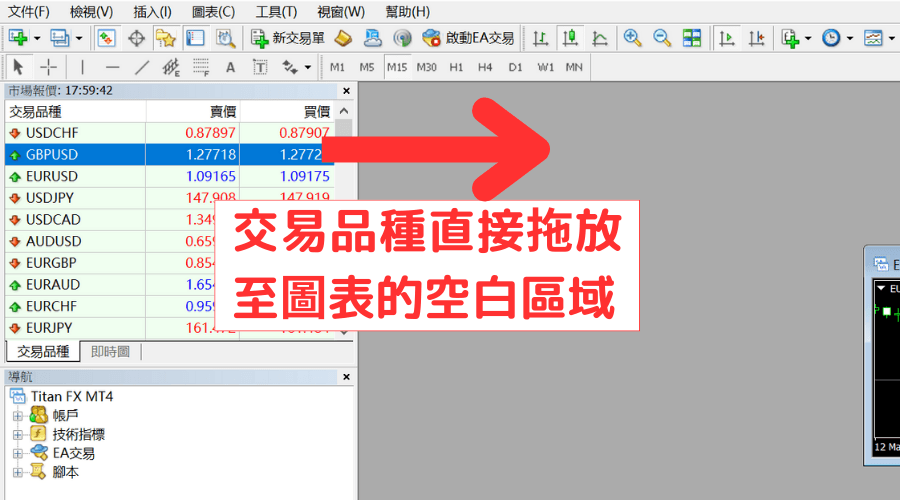Click the arrows objects icon
This screenshot has height=500, width=900.
tap(290, 68)
